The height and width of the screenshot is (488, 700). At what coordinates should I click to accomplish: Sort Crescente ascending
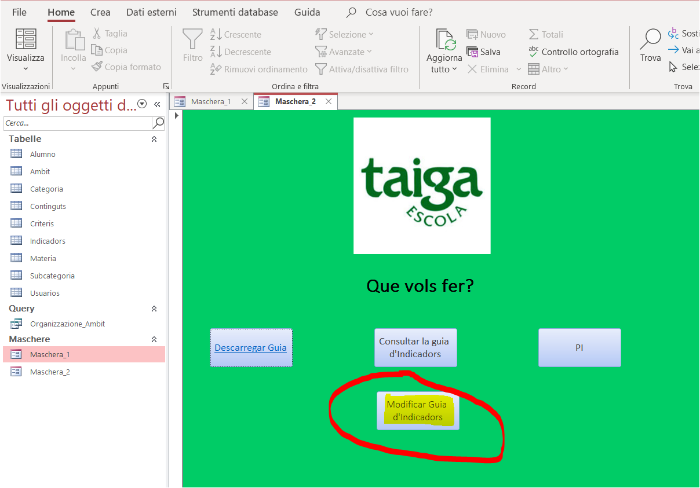[x=236, y=34]
